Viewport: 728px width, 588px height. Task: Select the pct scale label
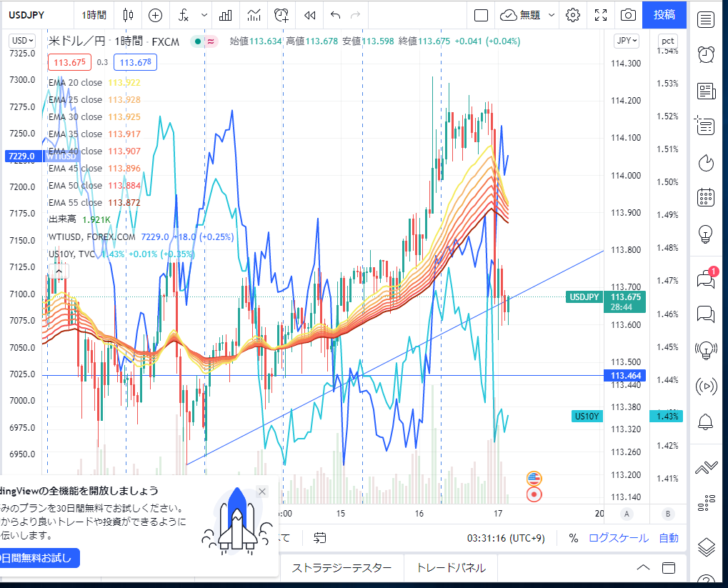click(668, 41)
